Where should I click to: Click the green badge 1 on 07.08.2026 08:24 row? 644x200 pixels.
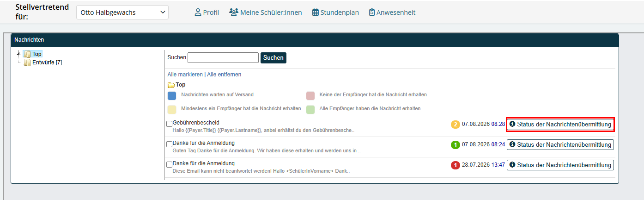[456, 144]
